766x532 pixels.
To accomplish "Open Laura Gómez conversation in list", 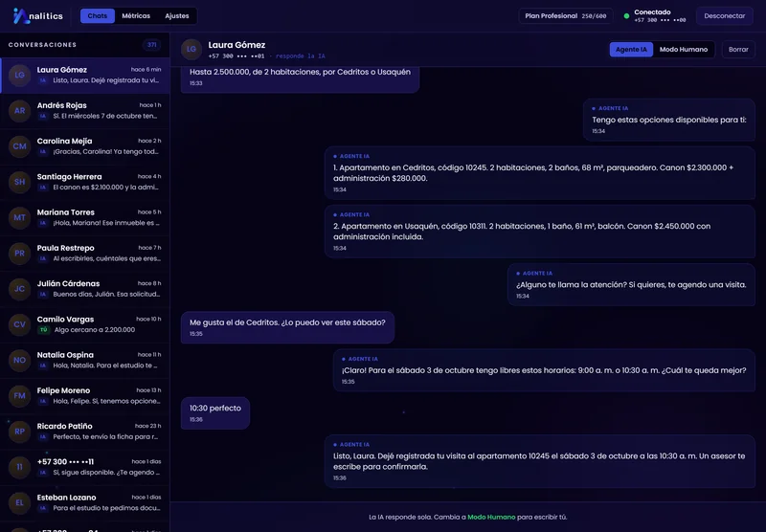I will click(x=85, y=76).
